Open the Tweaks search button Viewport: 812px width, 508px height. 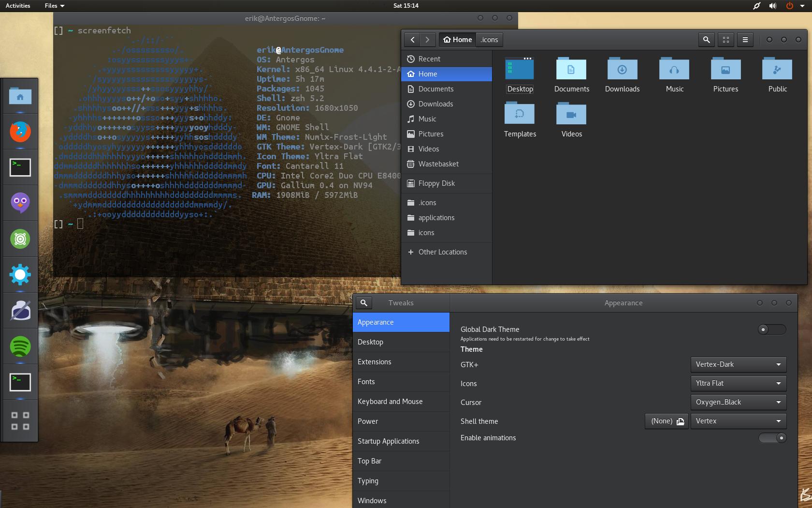pyautogui.click(x=364, y=303)
